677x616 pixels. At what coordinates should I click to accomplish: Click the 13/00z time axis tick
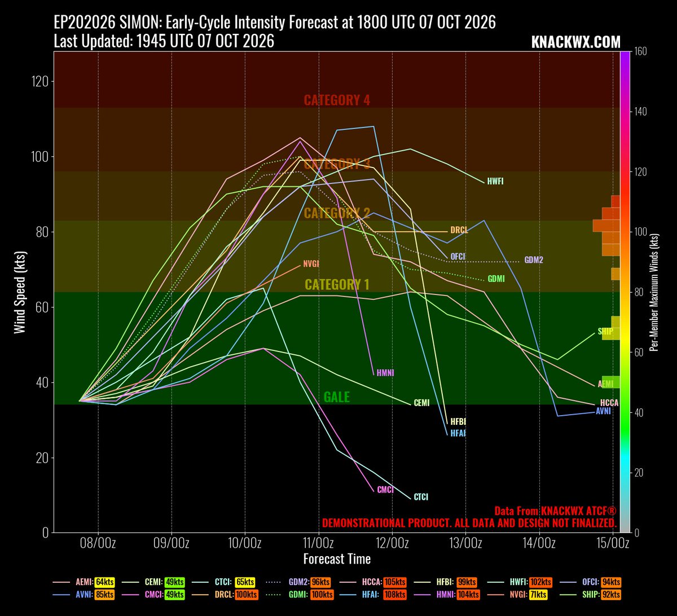(466, 543)
